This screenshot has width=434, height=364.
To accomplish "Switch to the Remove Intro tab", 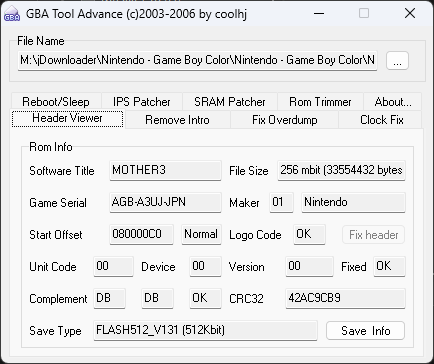I will 177,120.
